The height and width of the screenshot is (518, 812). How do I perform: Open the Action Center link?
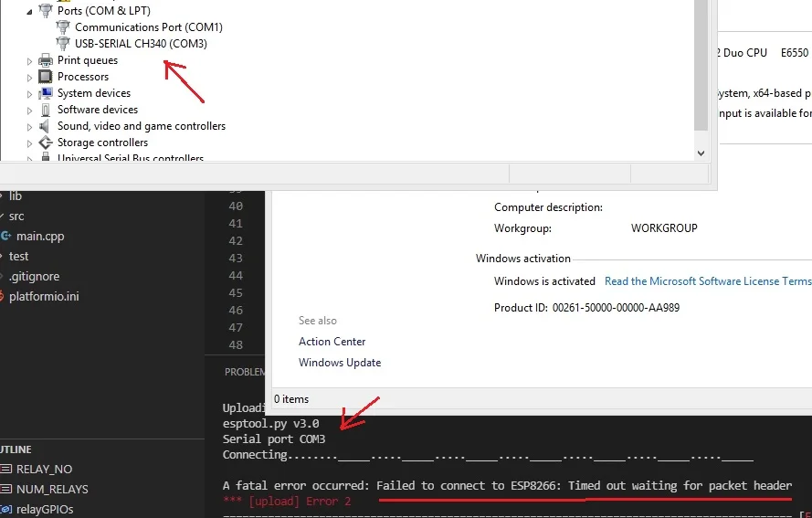[332, 342]
